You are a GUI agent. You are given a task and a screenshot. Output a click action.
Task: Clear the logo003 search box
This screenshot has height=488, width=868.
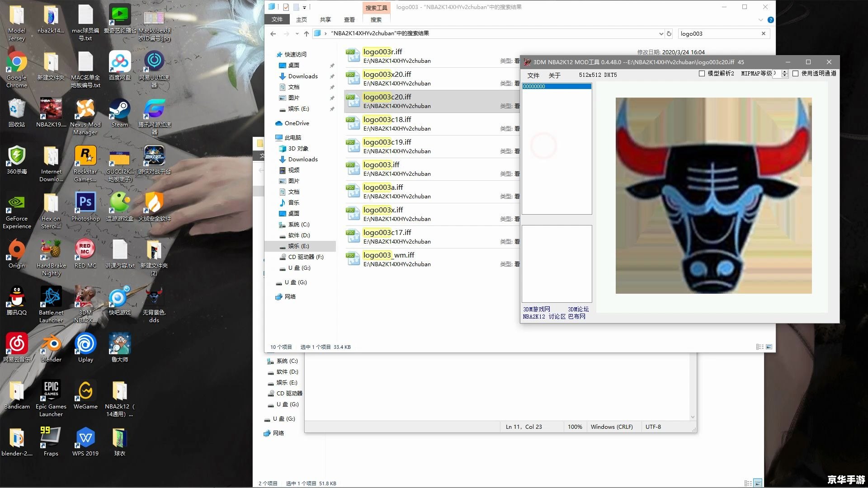pos(764,33)
